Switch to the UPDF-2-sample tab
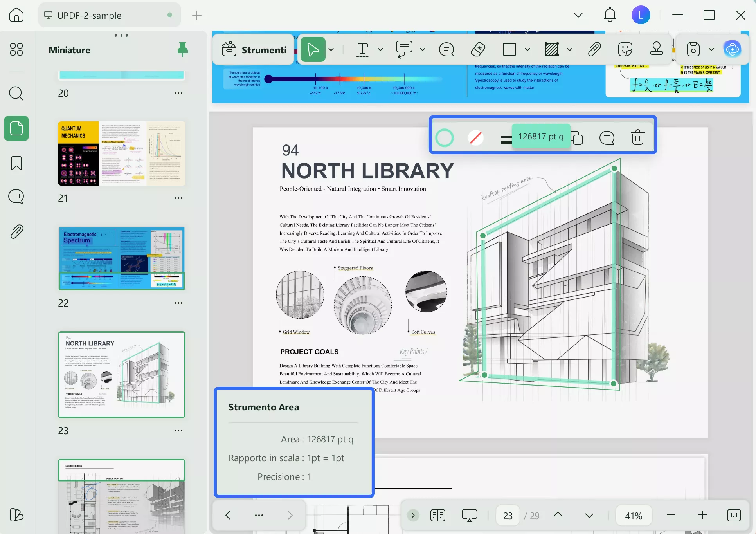Image resolution: width=756 pixels, height=534 pixels. pyautogui.click(x=89, y=15)
